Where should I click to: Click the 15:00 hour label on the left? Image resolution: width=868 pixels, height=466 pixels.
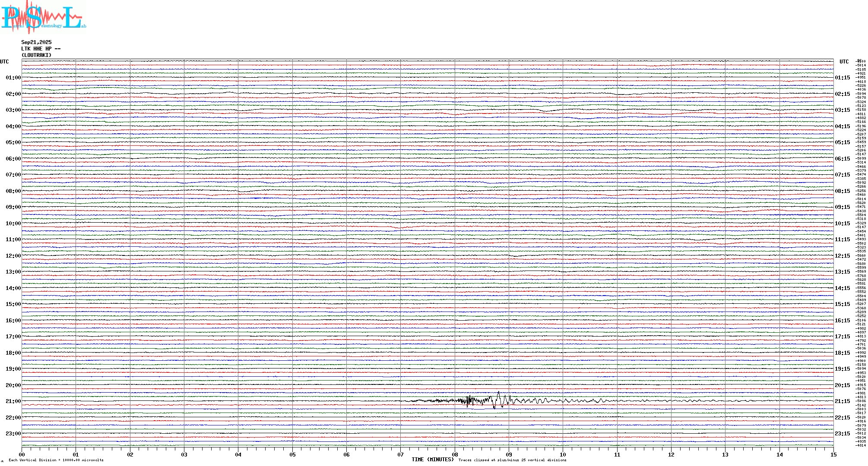pos(13,304)
